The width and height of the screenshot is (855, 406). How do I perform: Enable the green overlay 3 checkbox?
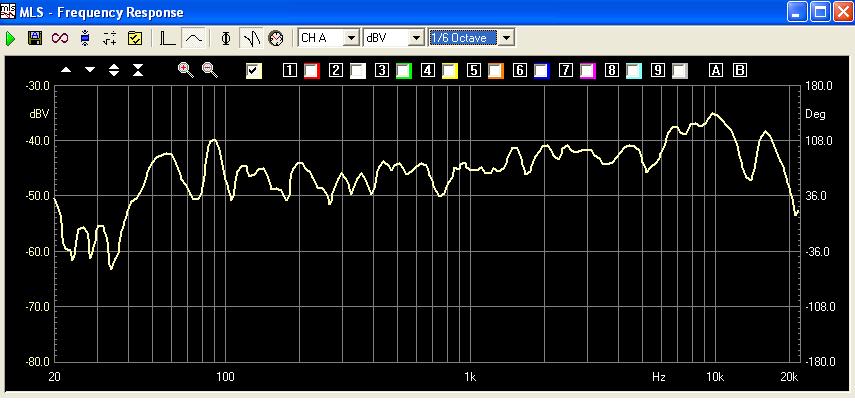coord(404,70)
